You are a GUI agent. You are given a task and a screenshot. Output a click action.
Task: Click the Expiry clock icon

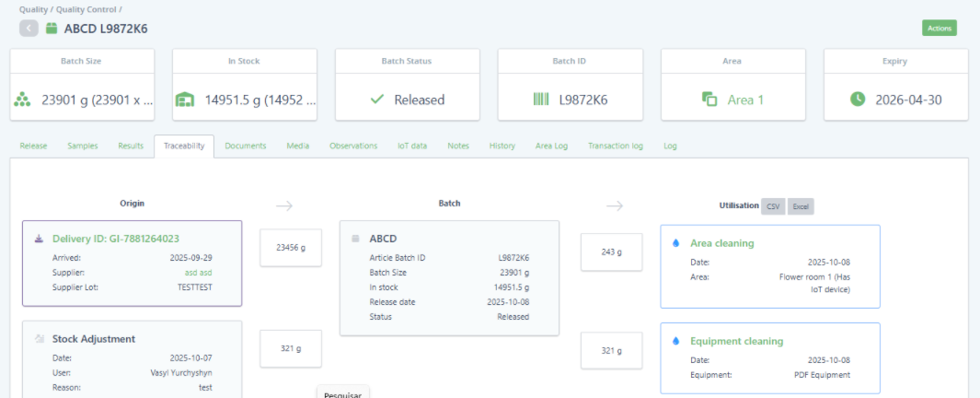(x=858, y=99)
